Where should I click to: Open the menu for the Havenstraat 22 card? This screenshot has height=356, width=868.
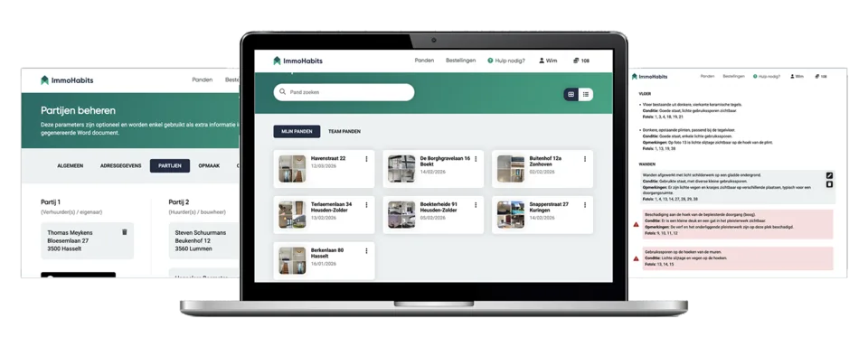point(366,159)
